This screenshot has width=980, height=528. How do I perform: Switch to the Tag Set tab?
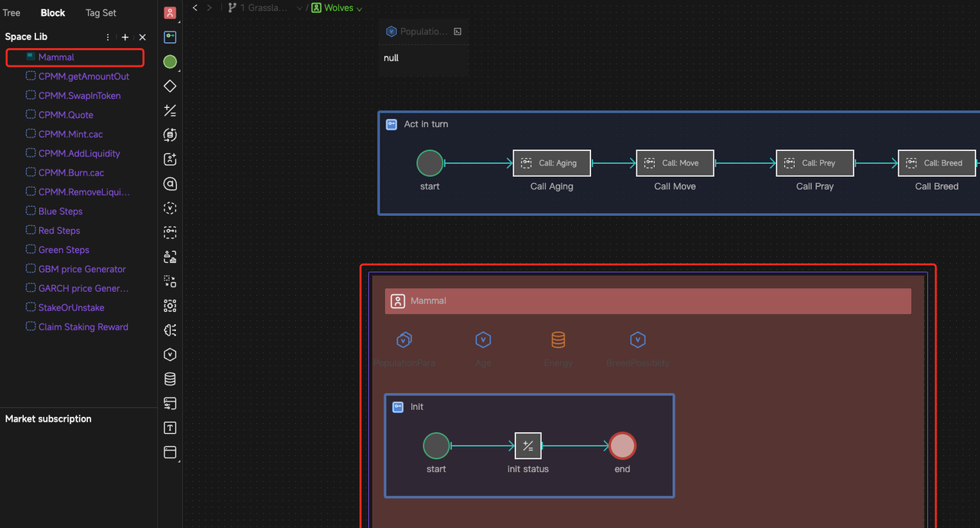pos(101,13)
